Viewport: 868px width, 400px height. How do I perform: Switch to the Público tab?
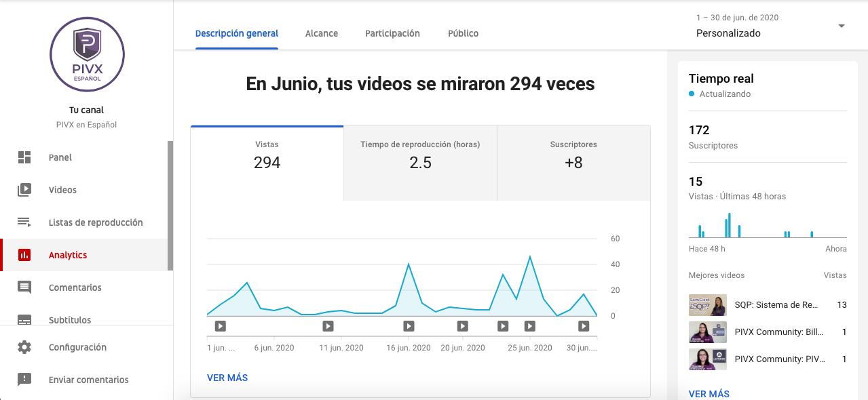click(x=463, y=33)
